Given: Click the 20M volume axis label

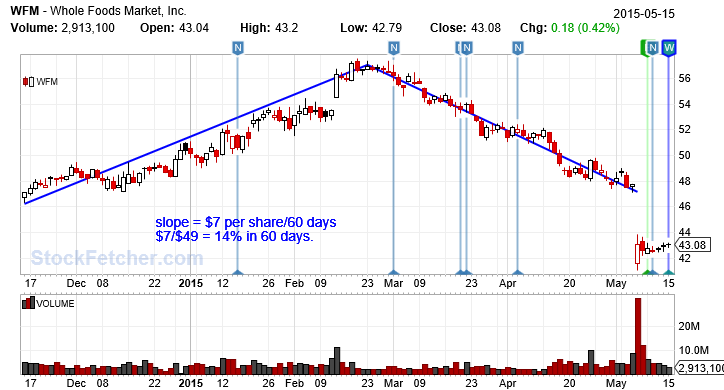Looking at the screenshot, I should pos(689,326).
